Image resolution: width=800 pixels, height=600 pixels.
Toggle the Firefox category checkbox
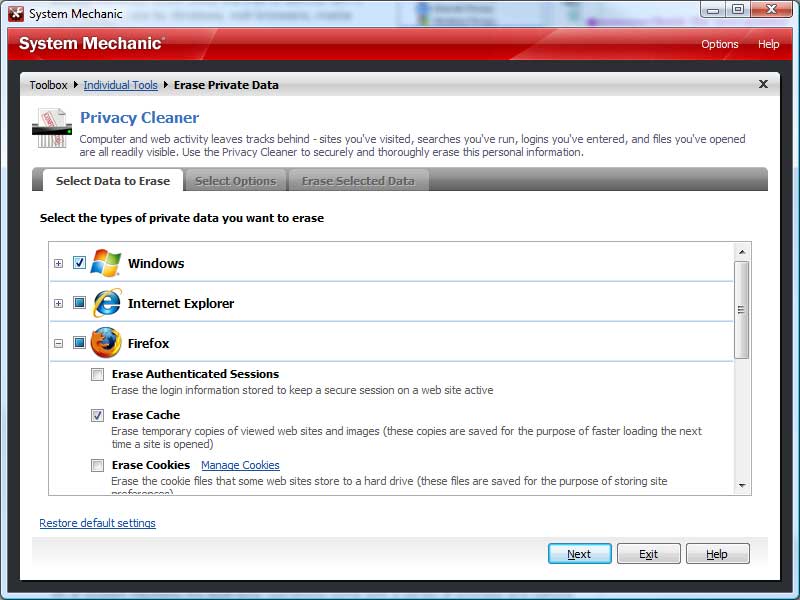pyautogui.click(x=79, y=342)
